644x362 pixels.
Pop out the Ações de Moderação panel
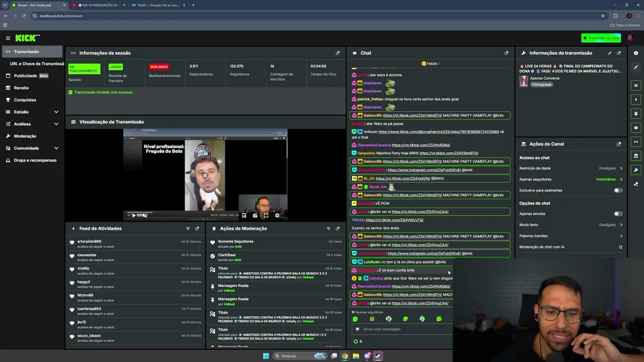pos(338,228)
